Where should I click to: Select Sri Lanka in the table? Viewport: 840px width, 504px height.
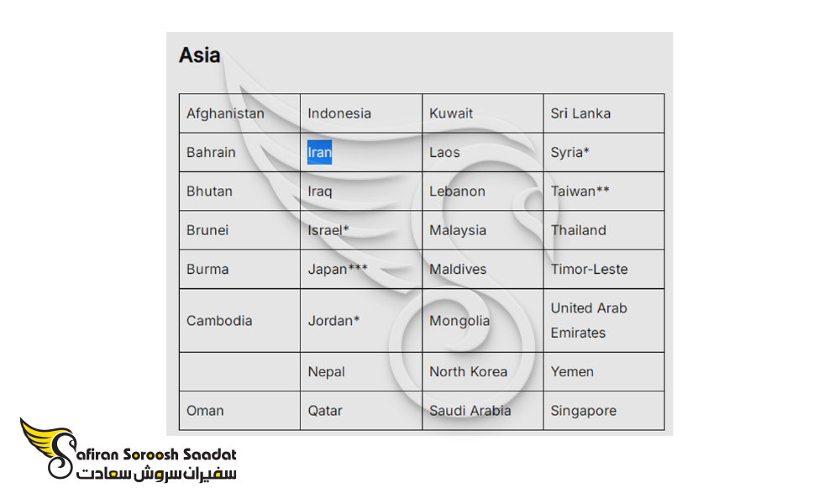click(x=604, y=113)
